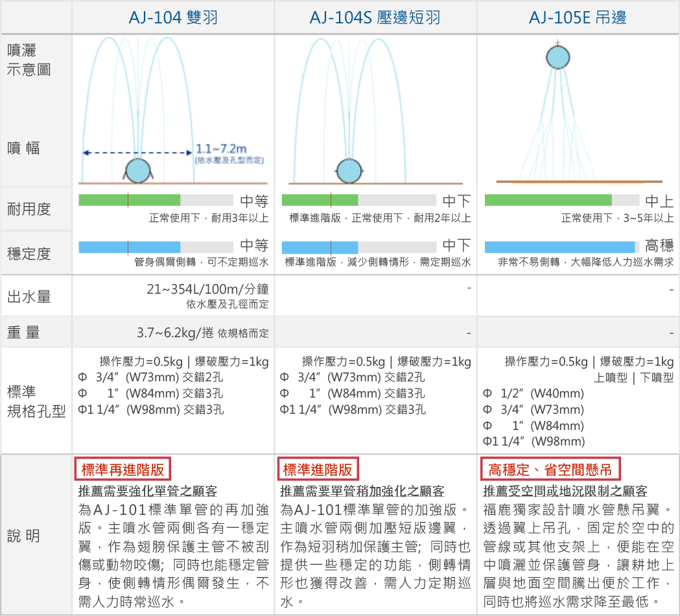Click 正常使用下，耐用3年以上 text
The width and height of the screenshot is (680, 616).
(x=209, y=218)
